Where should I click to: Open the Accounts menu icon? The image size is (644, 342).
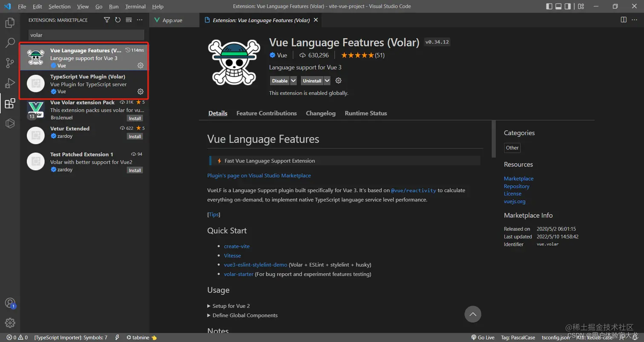pyautogui.click(x=10, y=303)
